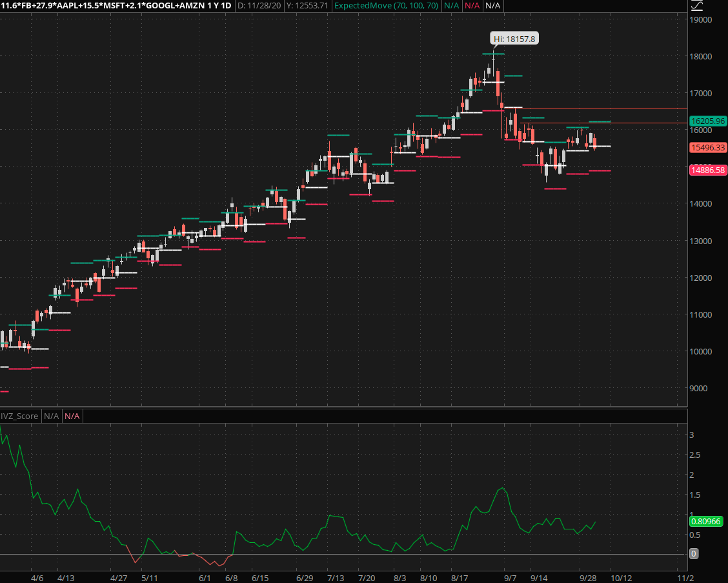Click the red N/A value next to IVZ_Score

pyautogui.click(x=72, y=416)
